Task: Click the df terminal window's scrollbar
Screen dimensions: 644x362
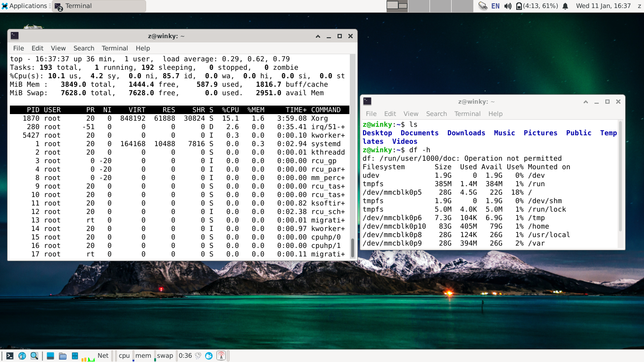Action: click(620, 176)
